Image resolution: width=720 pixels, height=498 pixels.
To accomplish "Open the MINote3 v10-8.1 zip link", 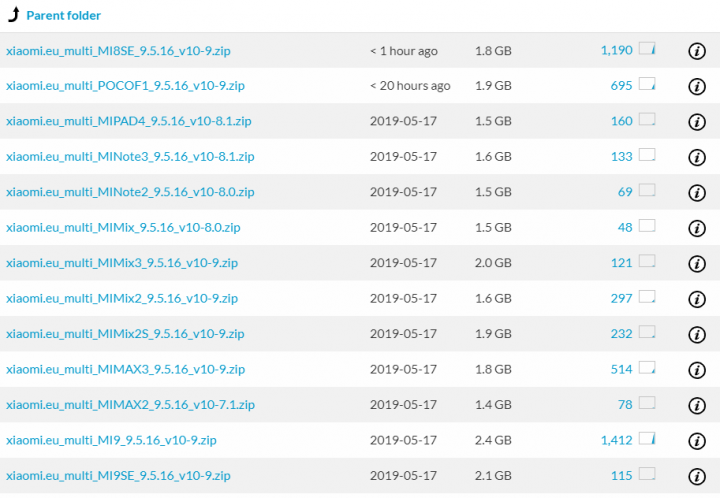I will 130,157.
